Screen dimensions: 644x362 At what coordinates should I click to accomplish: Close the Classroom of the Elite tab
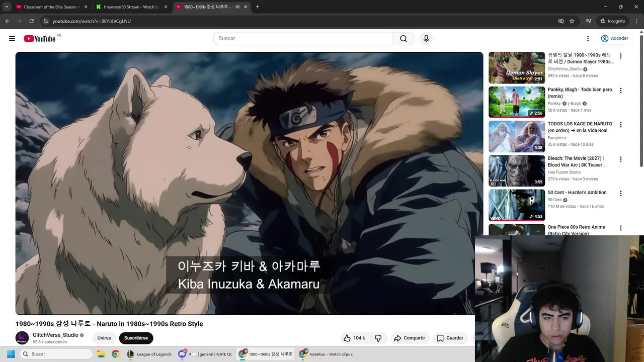[85, 7]
